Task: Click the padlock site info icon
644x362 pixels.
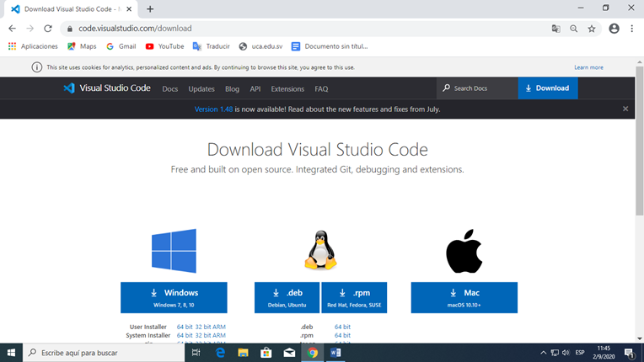Action: click(70, 29)
